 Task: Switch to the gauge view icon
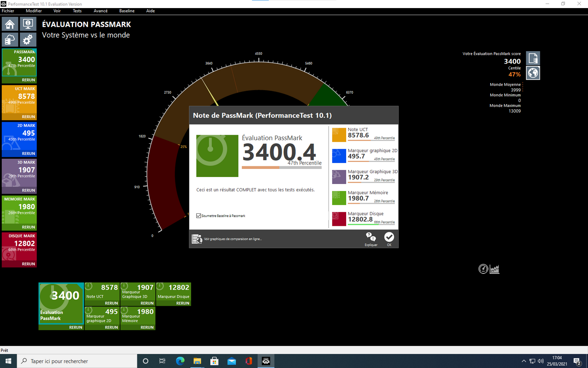(x=483, y=269)
